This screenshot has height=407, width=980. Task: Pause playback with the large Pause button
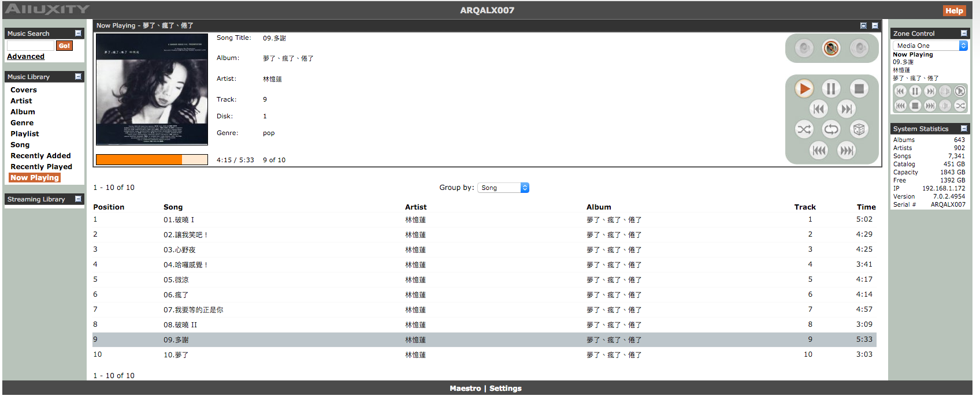click(831, 89)
